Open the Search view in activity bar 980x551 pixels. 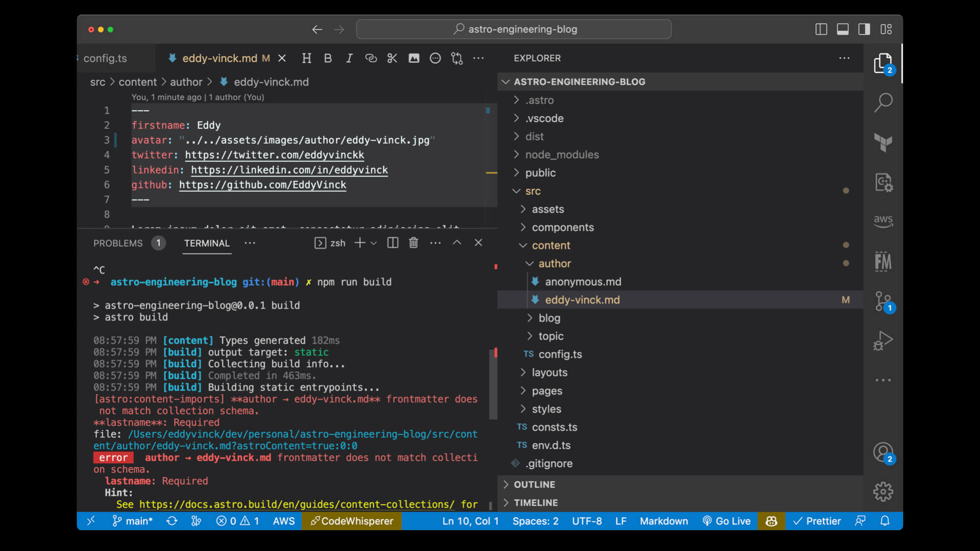pyautogui.click(x=883, y=102)
